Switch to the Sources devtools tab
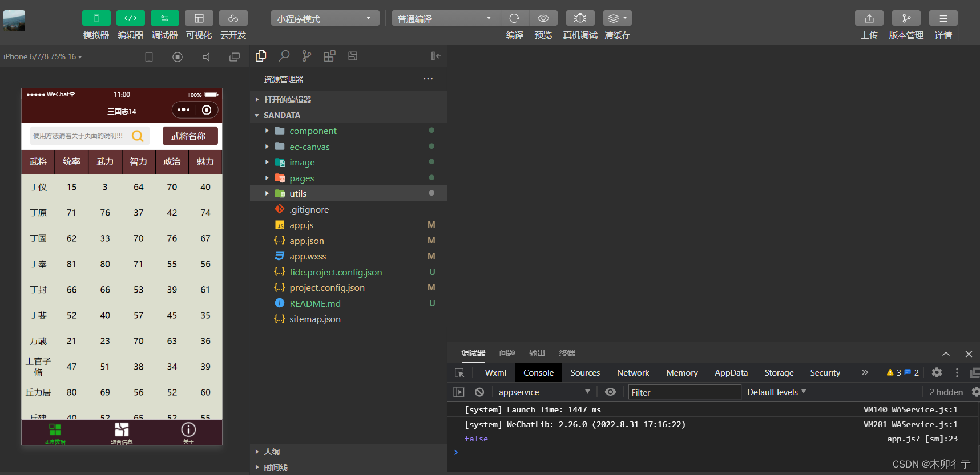Image resolution: width=980 pixels, height=475 pixels. click(585, 372)
